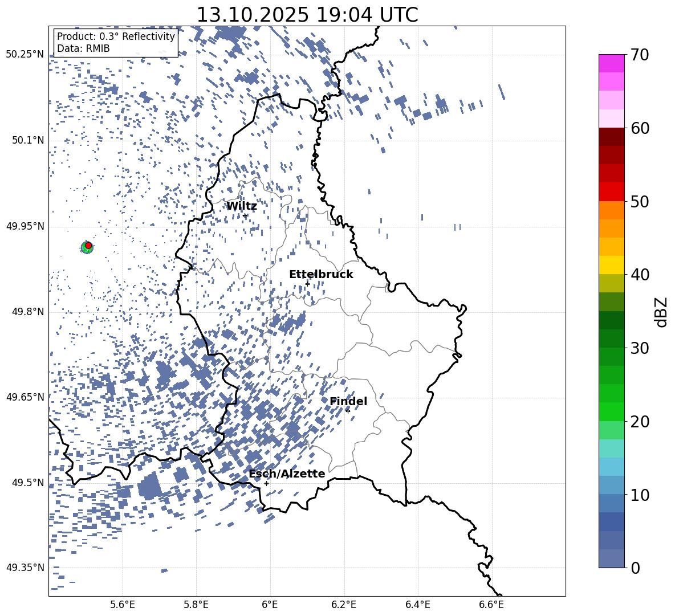Click the 49.8°N latitude label
Image resolution: width=675 pixels, height=616 pixels.
point(28,312)
